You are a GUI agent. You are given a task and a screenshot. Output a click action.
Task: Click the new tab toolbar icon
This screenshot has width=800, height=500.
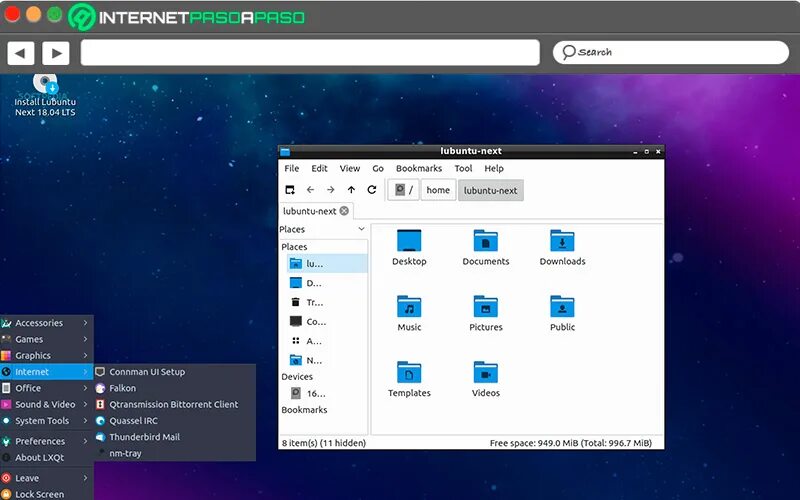click(x=290, y=190)
